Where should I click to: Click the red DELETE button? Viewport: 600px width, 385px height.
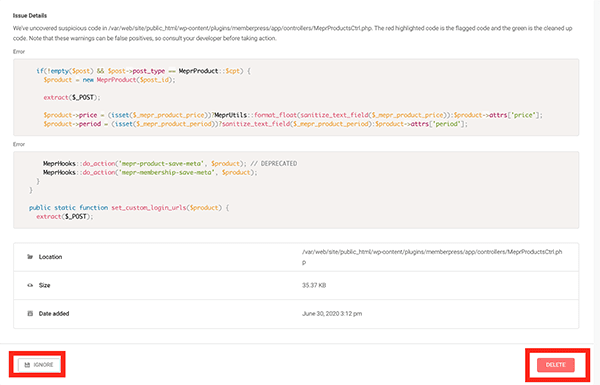[x=556, y=365]
